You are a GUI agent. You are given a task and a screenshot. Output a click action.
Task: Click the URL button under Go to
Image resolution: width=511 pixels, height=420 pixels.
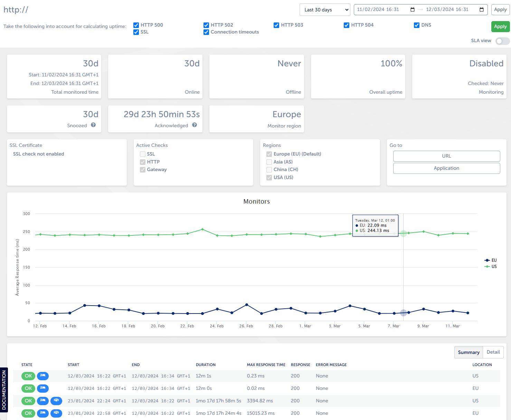[446, 156]
